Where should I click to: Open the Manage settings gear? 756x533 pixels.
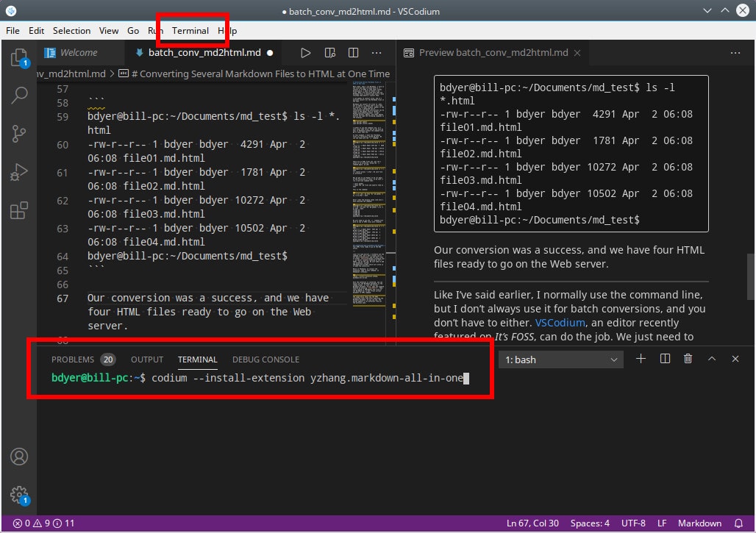pos(19,495)
